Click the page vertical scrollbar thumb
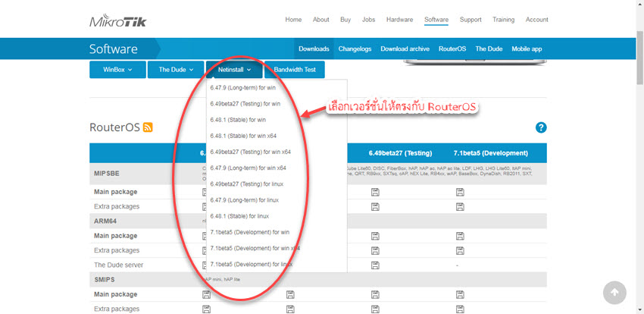Screen dimensions: 644x314 point(640,58)
